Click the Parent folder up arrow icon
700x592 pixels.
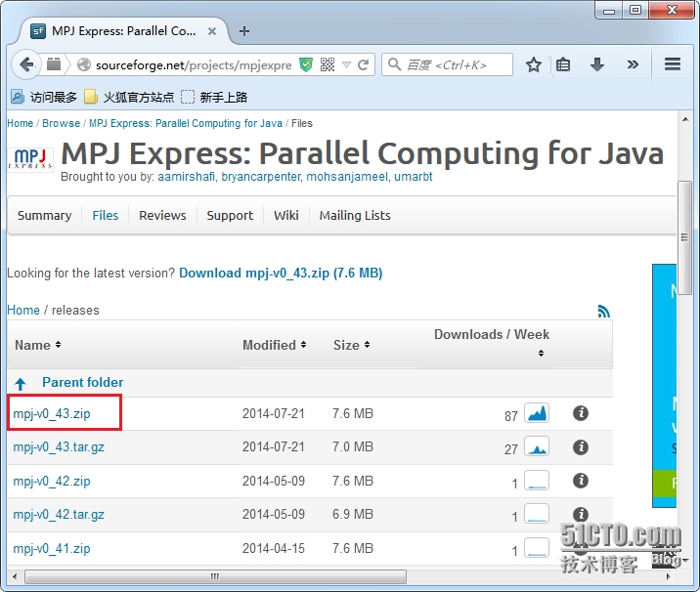[21, 384]
